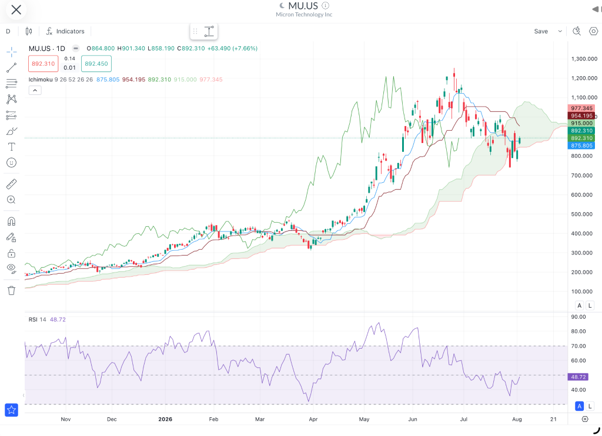Click the 1,300.000 price scale label
Screen dimensions: 602x436
pos(584,59)
